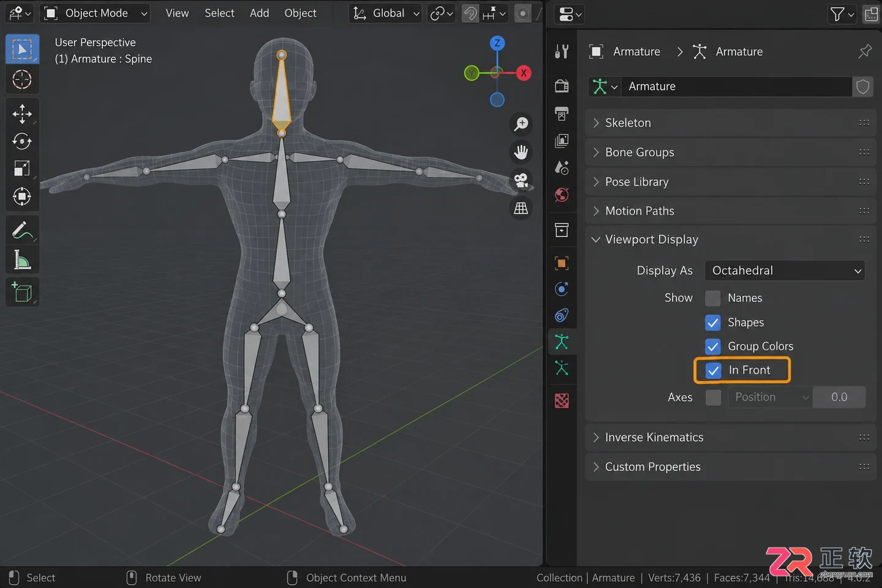This screenshot has height=588, width=882.
Task: Pick the Add Cube tool
Action: click(22, 292)
